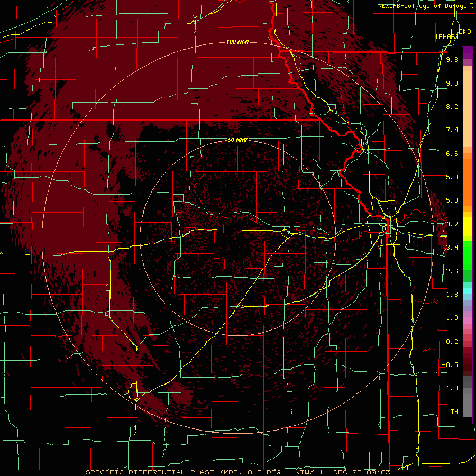The image size is (476, 476).
Task: Click the '-1.3' scale value
Action: click(450, 388)
